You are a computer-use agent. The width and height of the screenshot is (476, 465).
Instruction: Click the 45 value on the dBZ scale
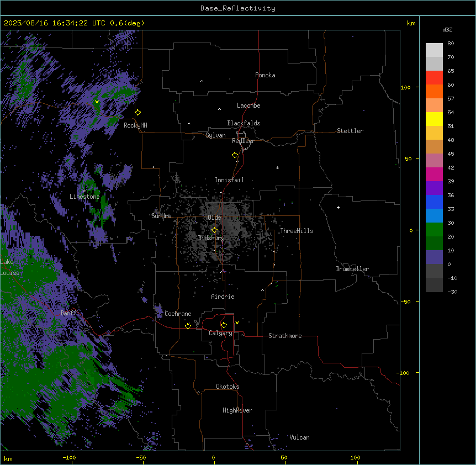[451, 154]
